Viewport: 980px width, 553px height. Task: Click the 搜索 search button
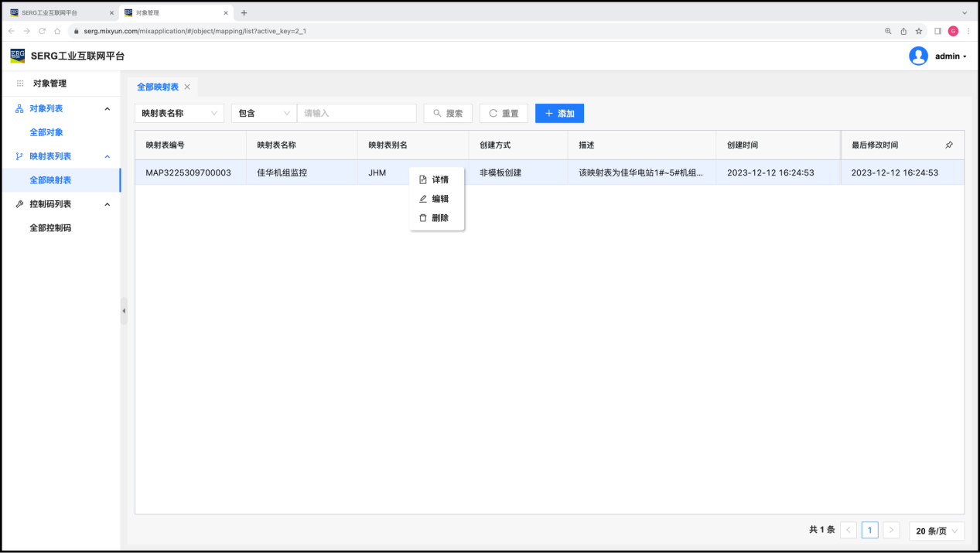tap(448, 113)
